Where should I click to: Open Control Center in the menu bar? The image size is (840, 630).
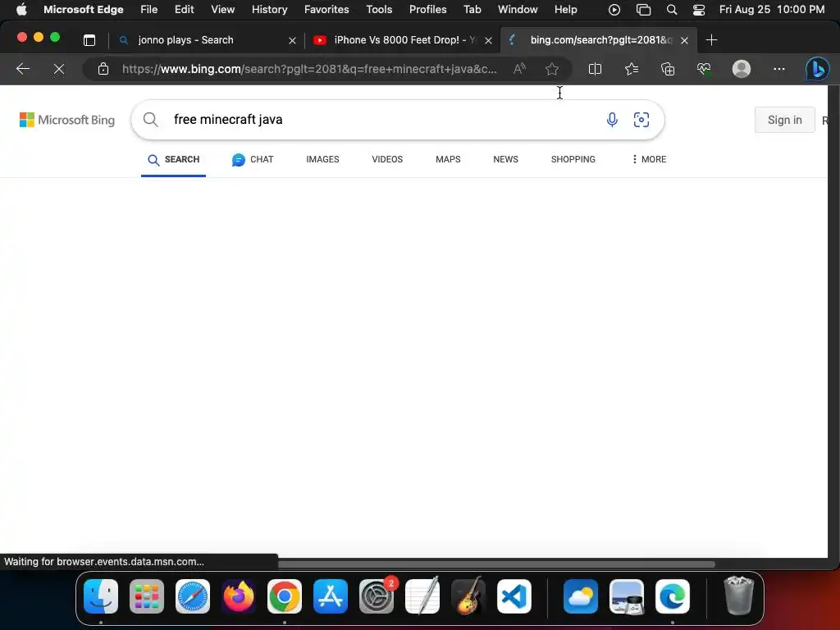point(699,10)
